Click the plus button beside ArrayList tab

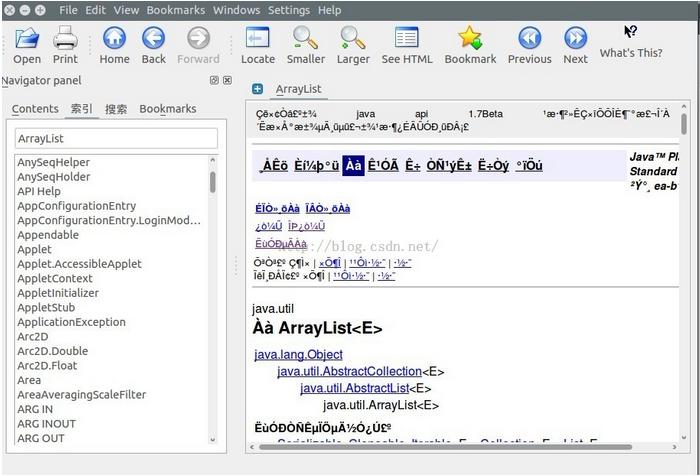258,89
